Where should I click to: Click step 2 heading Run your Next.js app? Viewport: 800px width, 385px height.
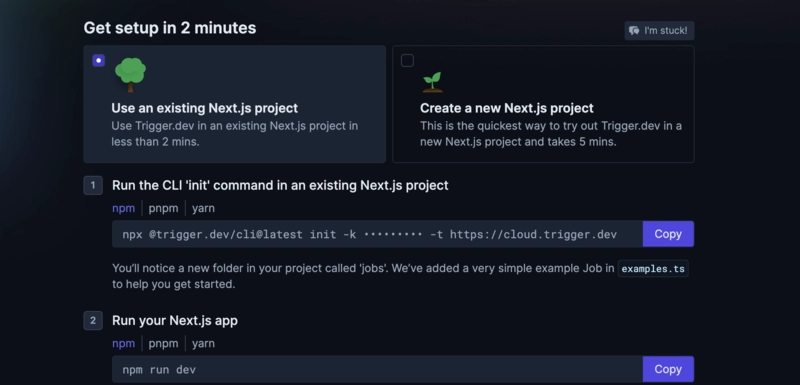[175, 320]
